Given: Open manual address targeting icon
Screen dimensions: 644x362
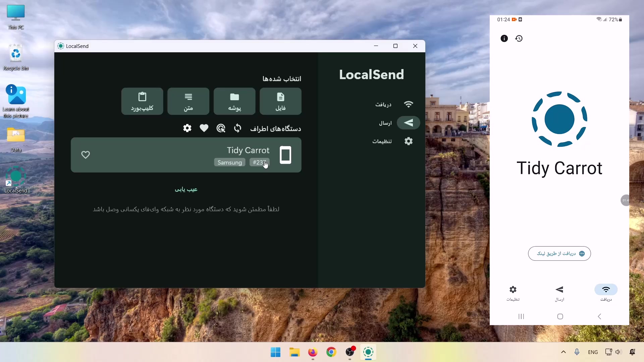Looking at the screenshot, I should pos(221,128).
